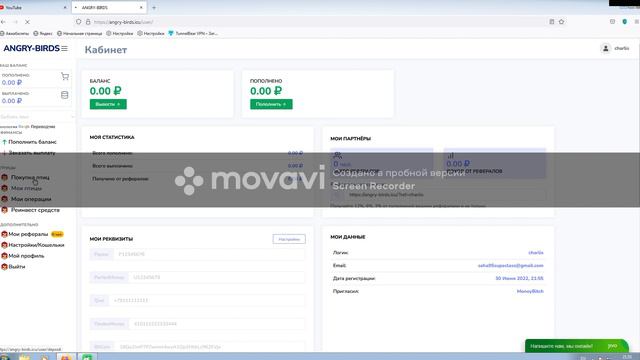The image size is (640, 360).
Task: Click the green app icon in the taskbar
Action: [87, 357]
